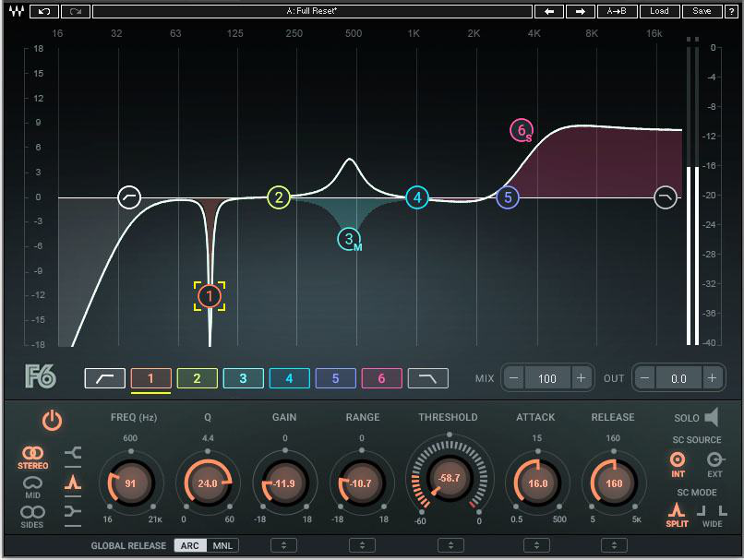Click the GAIN knob showing -11.9
The image size is (744, 560).
point(284,483)
